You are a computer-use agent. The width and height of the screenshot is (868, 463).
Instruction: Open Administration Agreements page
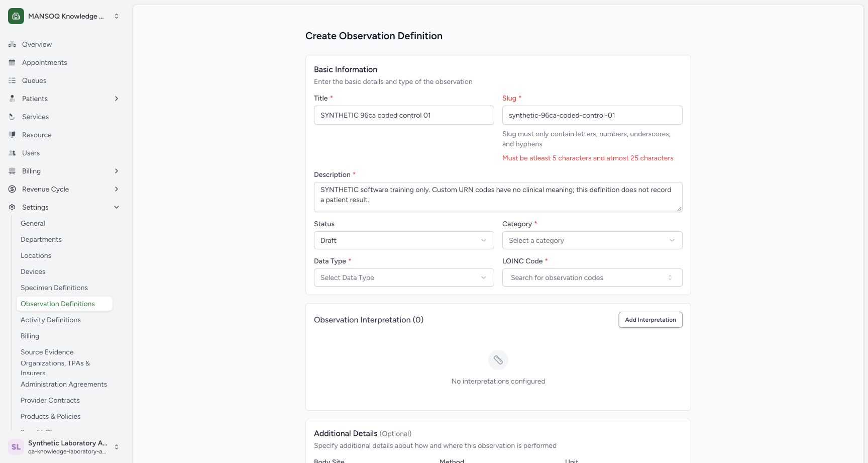click(64, 384)
